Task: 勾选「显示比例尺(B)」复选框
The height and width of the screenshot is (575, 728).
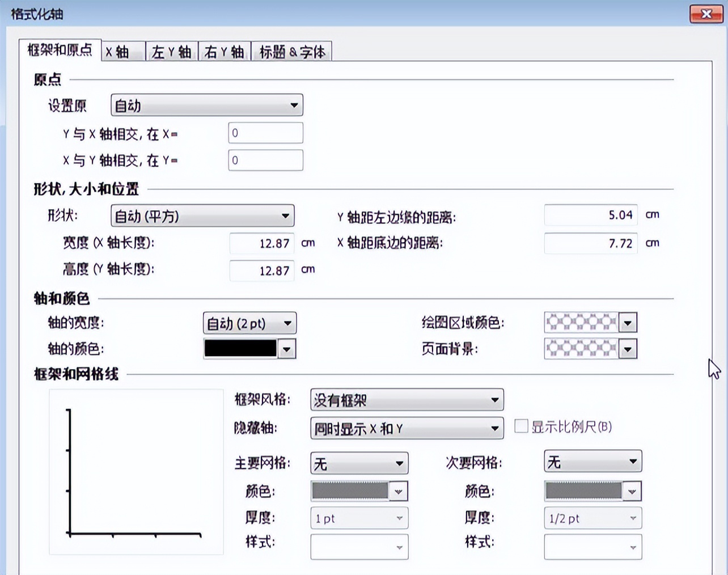Action: (520, 426)
